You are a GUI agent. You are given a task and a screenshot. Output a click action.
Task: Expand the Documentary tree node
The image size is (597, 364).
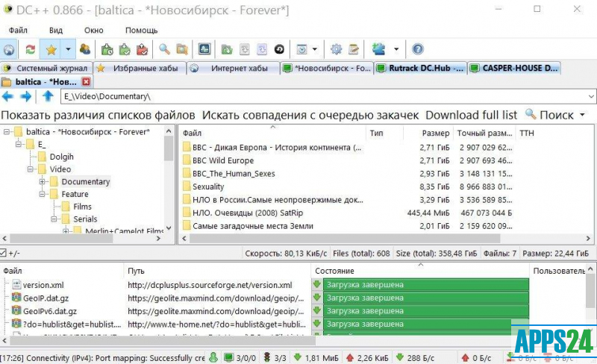coord(43,181)
